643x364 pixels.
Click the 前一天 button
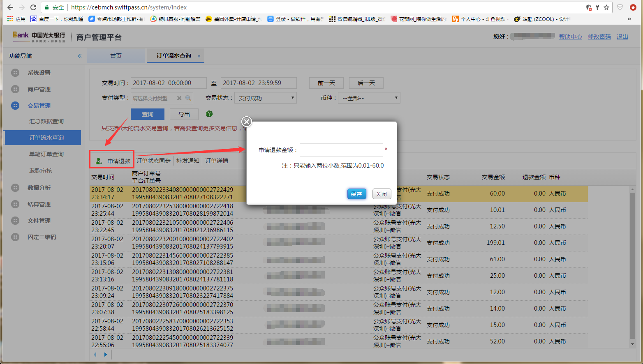point(326,83)
